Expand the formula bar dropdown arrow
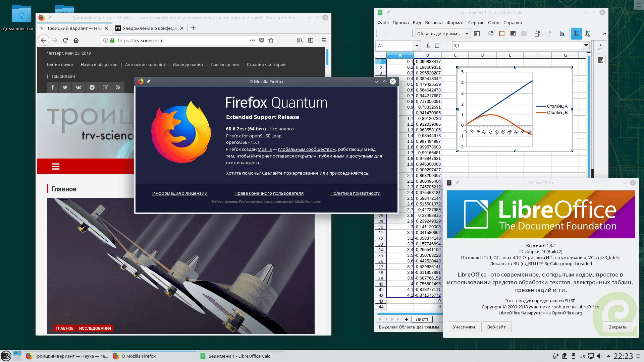Screen dimensions: 644x362 point(586,46)
